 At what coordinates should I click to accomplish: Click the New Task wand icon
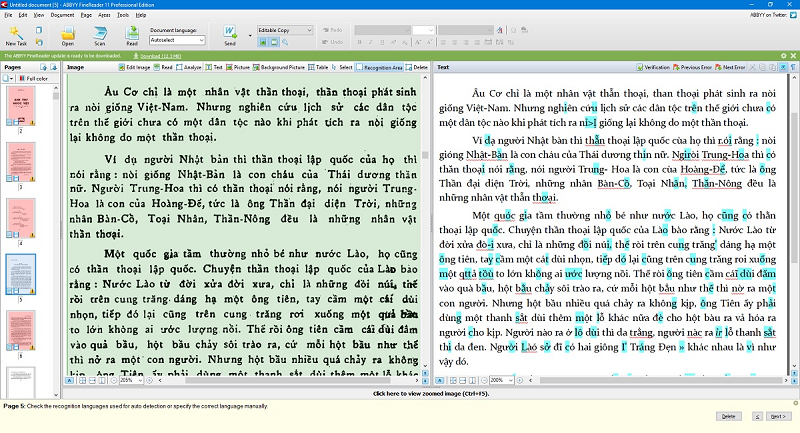16,33
